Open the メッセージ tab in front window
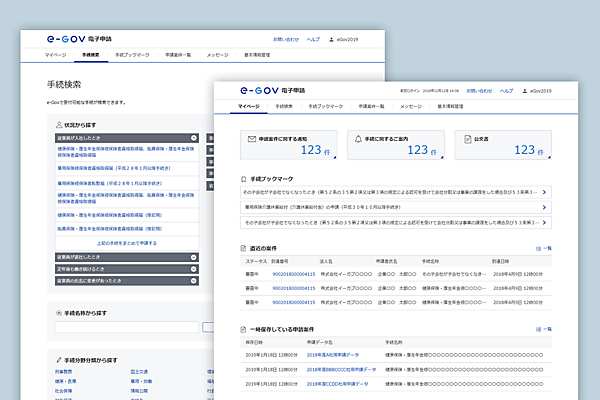This screenshot has width=600, height=400. pos(411,105)
